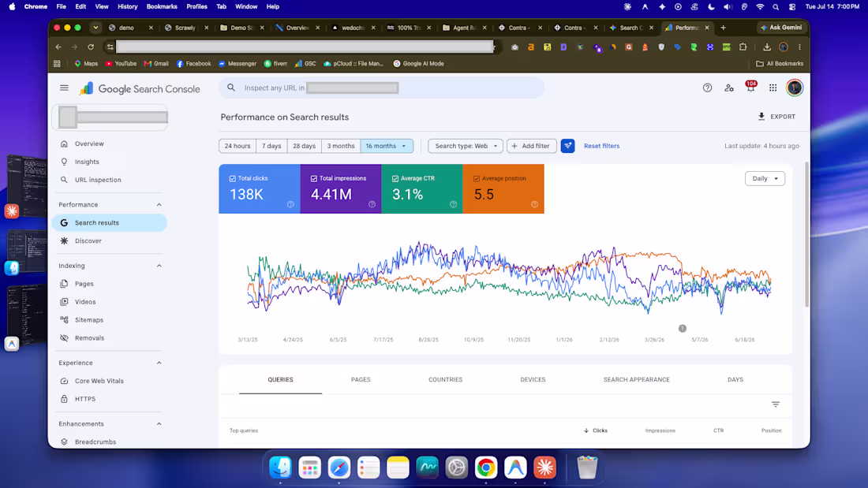Switch to the COUNTRIES tab

click(x=445, y=379)
